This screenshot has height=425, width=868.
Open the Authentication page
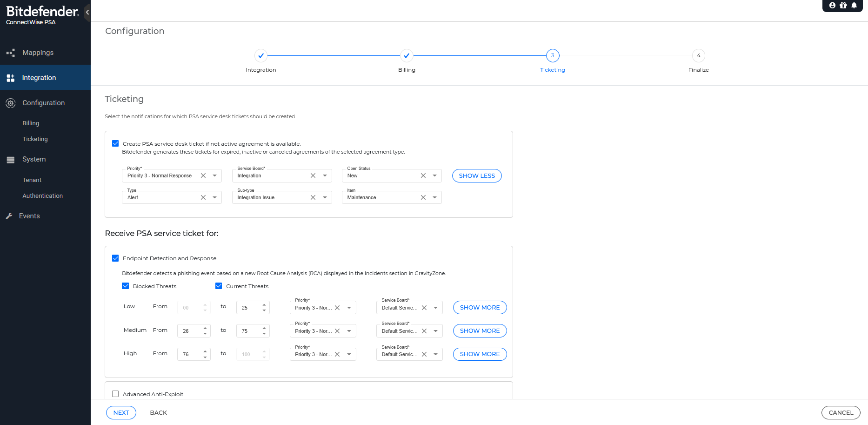pos(43,196)
